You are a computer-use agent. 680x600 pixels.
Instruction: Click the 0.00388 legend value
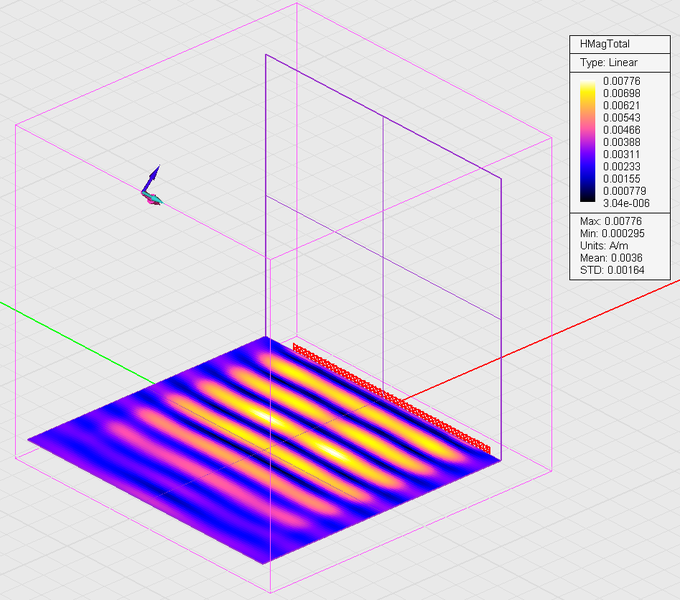pos(620,142)
